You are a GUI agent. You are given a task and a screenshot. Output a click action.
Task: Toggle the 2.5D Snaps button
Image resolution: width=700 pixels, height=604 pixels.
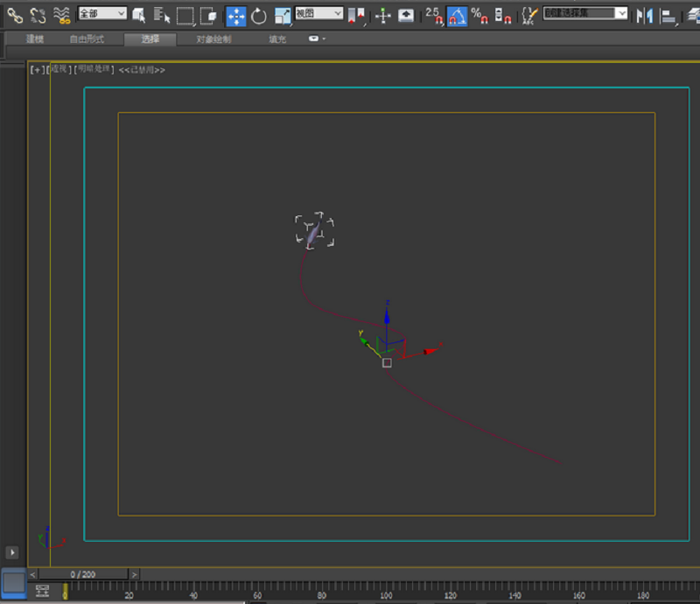(x=434, y=16)
